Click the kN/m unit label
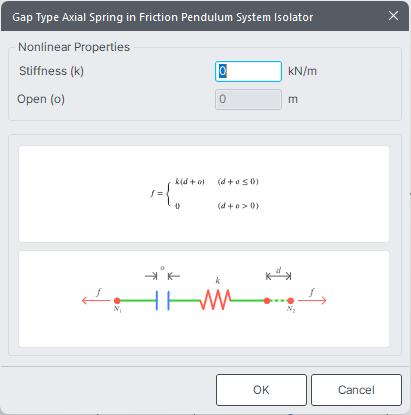Screen dimensions: 411x415 (x=302, y=71)
